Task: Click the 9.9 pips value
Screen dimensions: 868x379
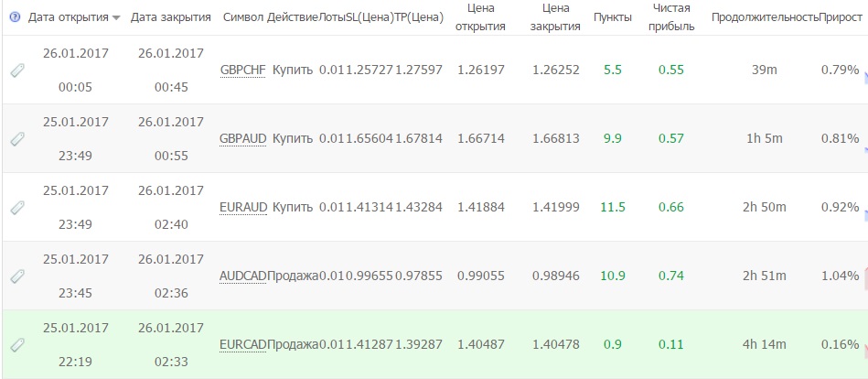Action: pyautogui.click(x=613, y=138)
